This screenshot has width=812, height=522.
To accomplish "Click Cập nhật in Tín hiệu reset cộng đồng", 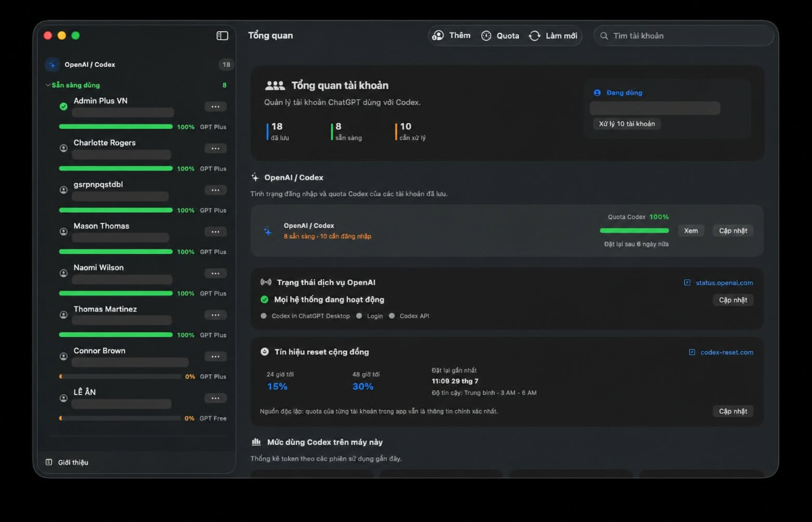I will (734, 411).
